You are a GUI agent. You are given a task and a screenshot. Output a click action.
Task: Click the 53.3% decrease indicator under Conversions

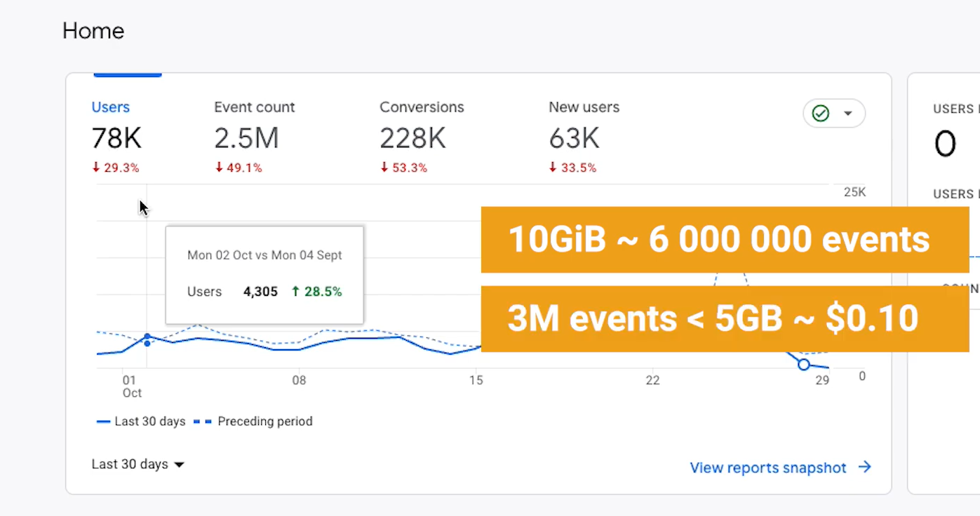point(404,168)
